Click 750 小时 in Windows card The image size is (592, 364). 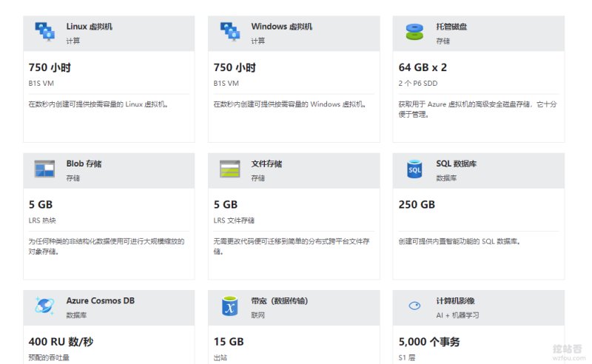(235, 67)
